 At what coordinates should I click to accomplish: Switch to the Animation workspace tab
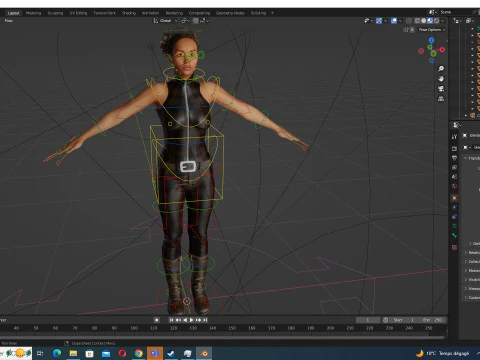[150, 13]
